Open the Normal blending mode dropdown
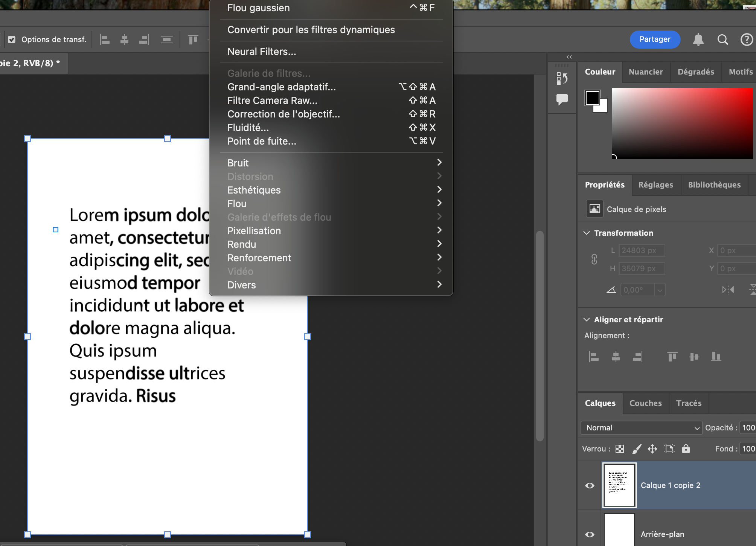The height and width of the screenshot is (546, 756). click(x=641, y=428)
